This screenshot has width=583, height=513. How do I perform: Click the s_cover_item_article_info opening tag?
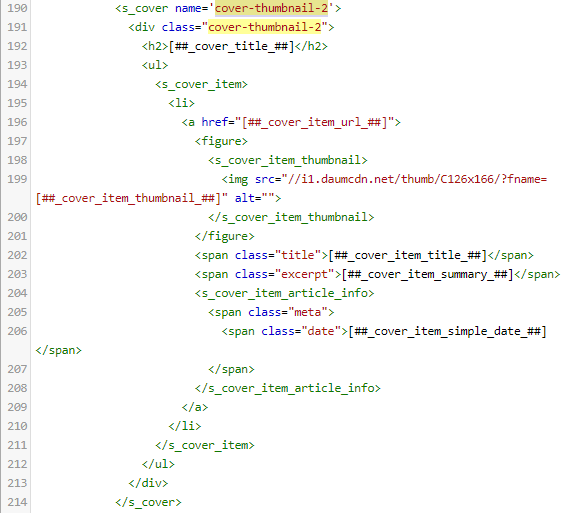pos(284,293)
